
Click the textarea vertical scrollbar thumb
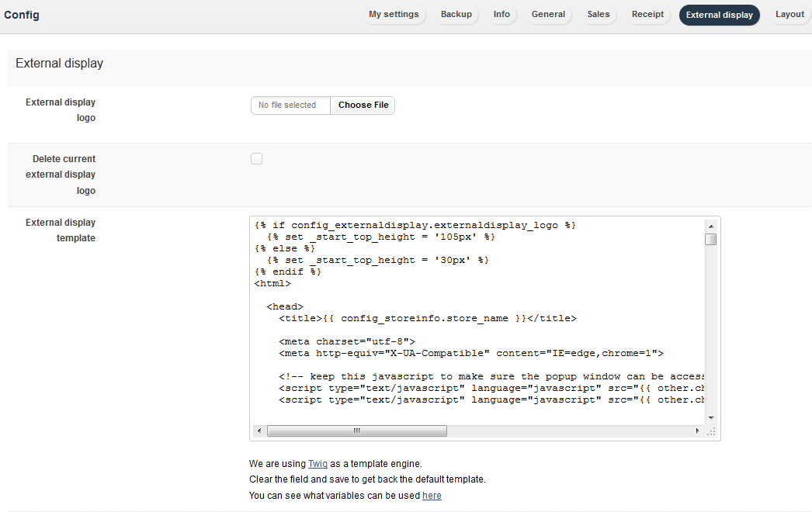710,239
